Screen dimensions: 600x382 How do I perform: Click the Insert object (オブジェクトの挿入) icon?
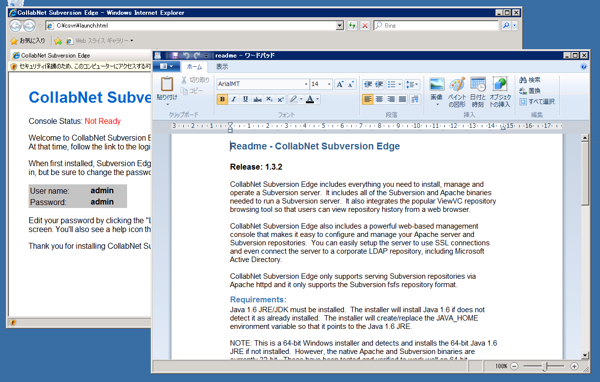(500, 84)
